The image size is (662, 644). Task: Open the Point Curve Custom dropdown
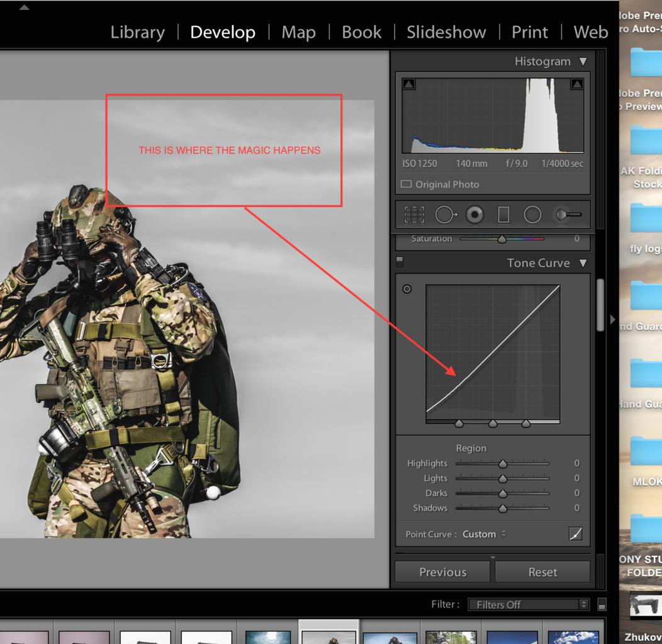click(x=484, y=534)
